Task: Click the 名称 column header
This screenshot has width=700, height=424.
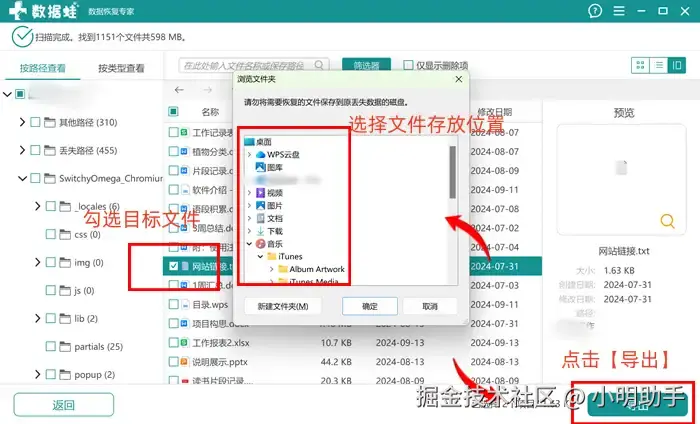Action: click(210, 112)
